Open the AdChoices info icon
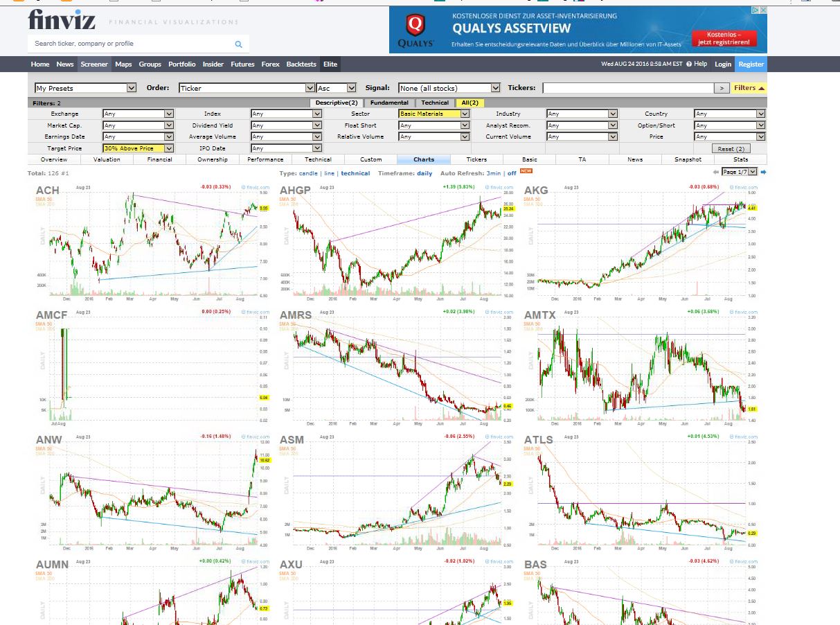The height and width of the screenshot is (625, 840). pos(756,10)
